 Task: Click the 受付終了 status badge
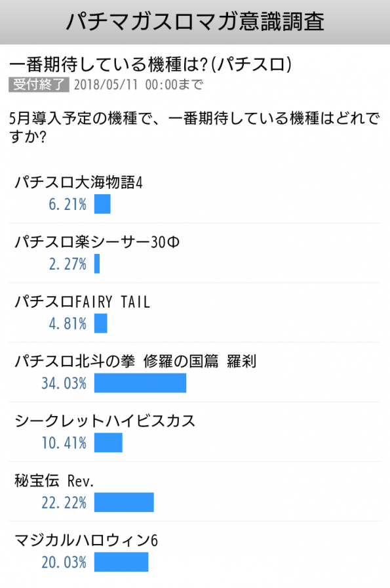coord(39,85)
